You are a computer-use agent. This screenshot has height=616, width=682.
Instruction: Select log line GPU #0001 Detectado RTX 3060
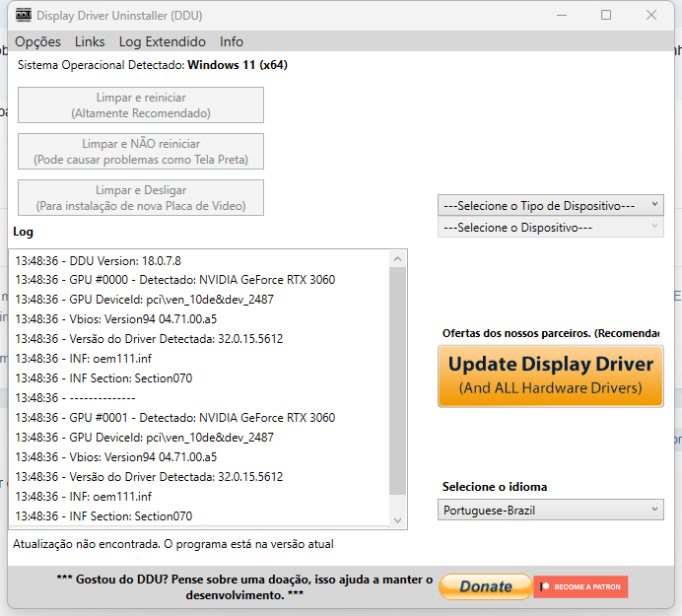point(175,418)
